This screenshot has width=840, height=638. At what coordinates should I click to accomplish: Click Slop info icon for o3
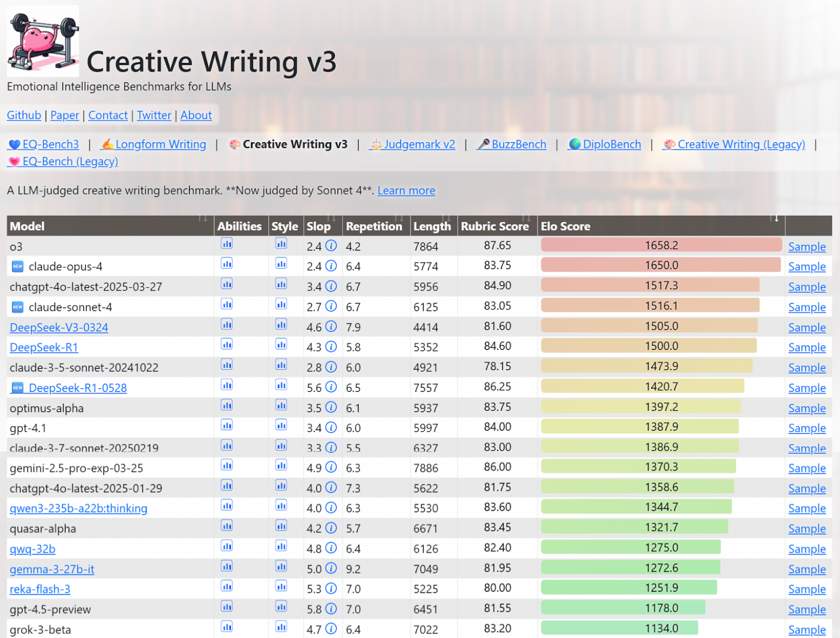(x=331, y=246)
